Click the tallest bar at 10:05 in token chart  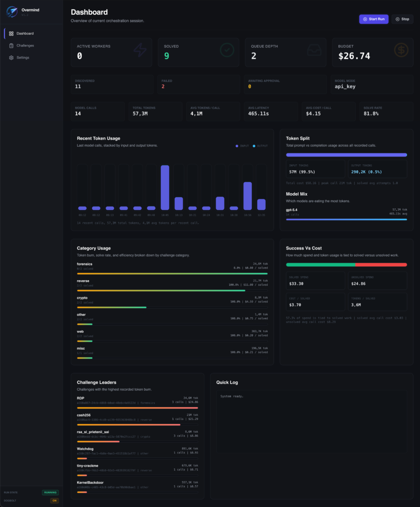click(165, 188)
